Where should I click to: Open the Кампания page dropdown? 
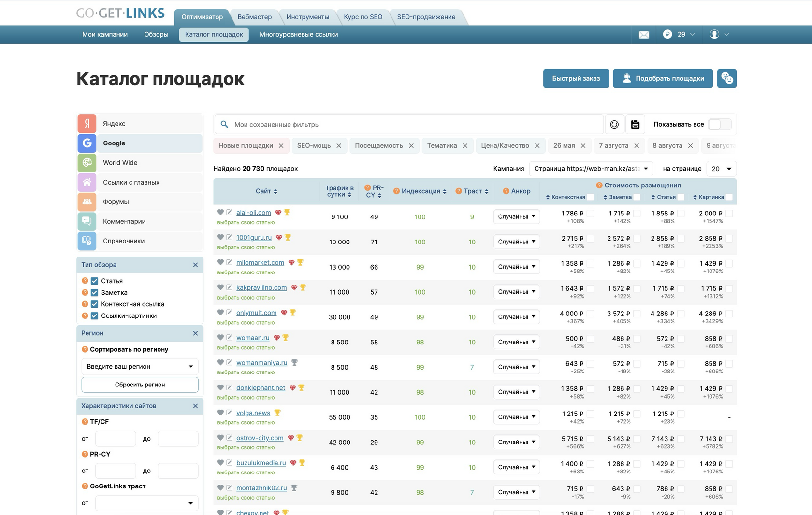[591, 169]
